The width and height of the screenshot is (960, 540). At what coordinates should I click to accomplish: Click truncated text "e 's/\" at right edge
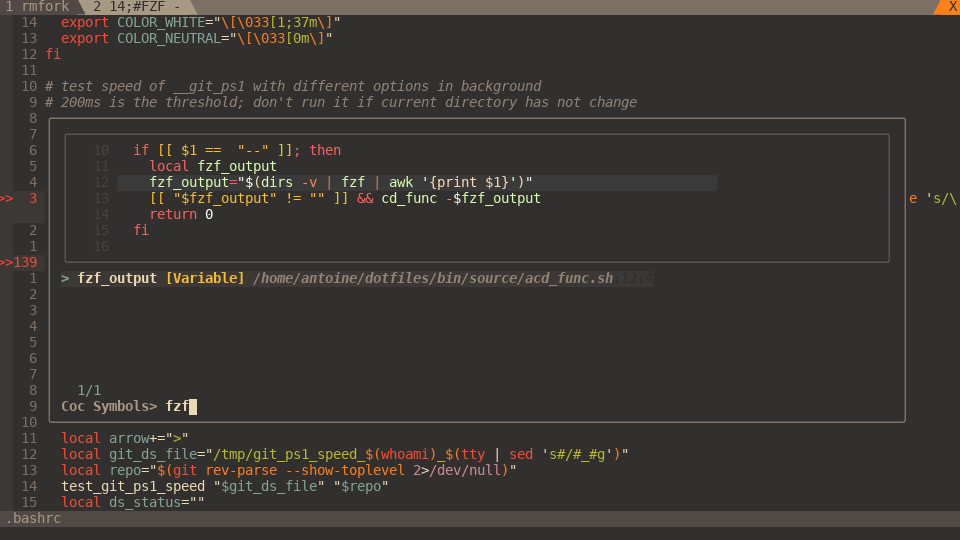[932, 198]
